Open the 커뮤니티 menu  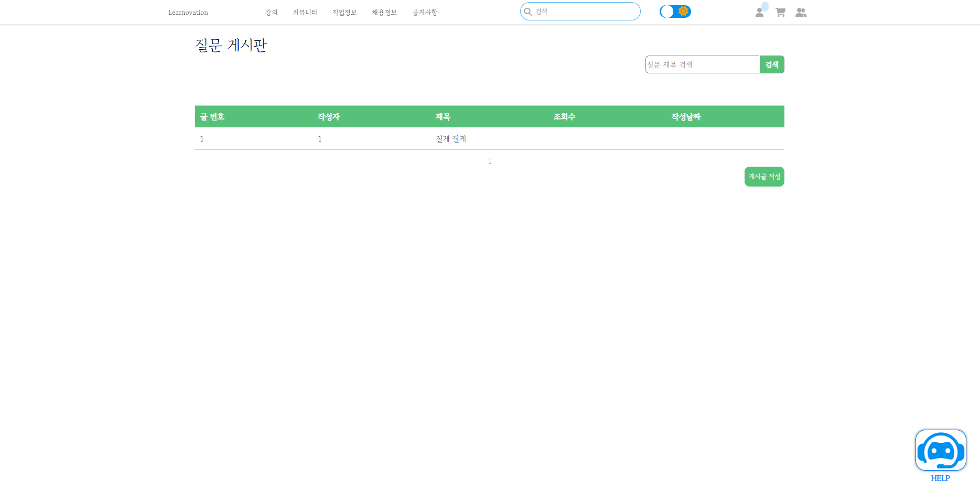[305, 12]
